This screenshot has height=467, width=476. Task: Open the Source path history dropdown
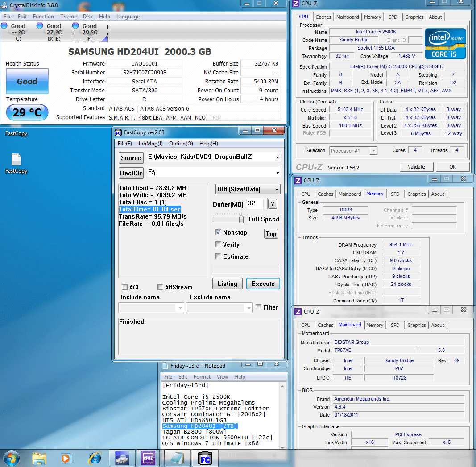(278, 157)
